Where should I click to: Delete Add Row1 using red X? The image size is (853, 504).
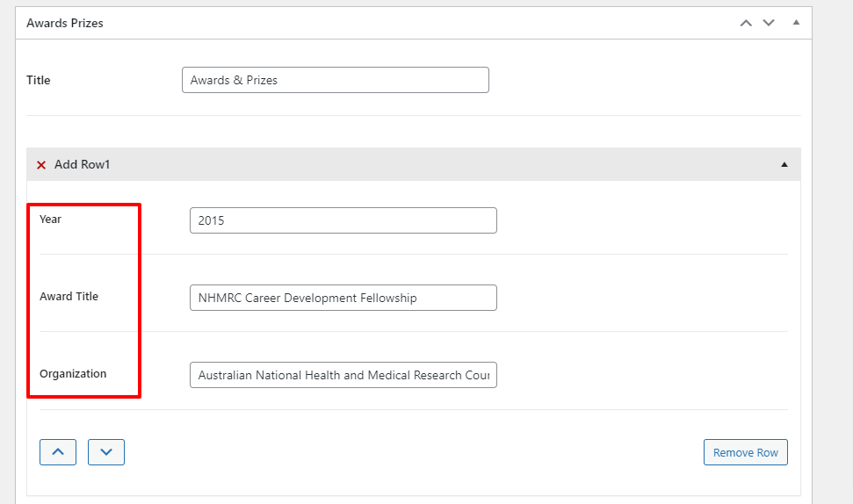41,165
